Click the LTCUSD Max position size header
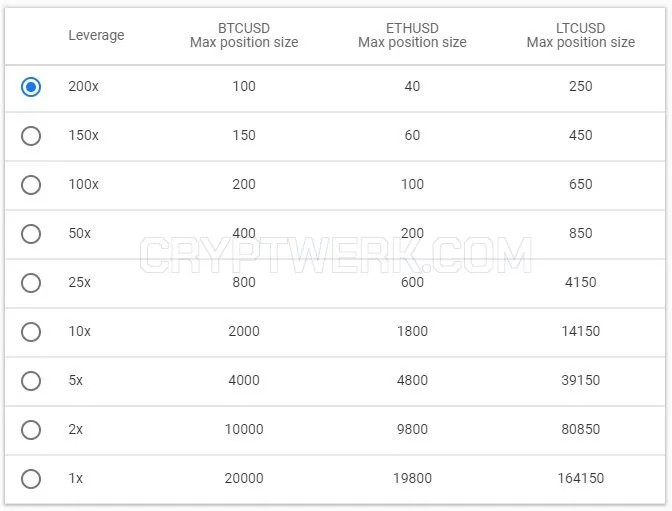 (581, 35)
